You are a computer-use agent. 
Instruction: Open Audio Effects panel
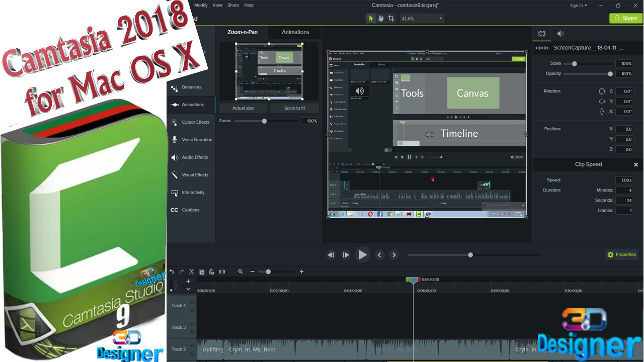[191, 157]
